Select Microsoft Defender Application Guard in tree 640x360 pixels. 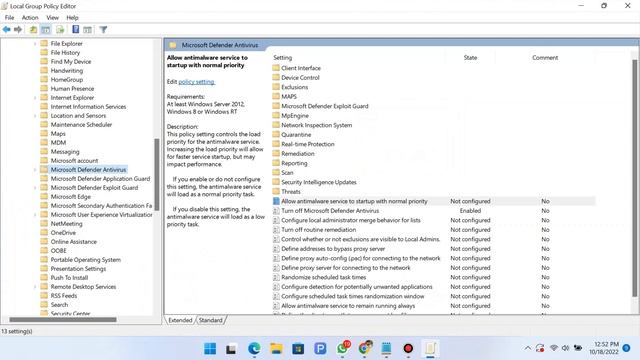pos(100,179)
